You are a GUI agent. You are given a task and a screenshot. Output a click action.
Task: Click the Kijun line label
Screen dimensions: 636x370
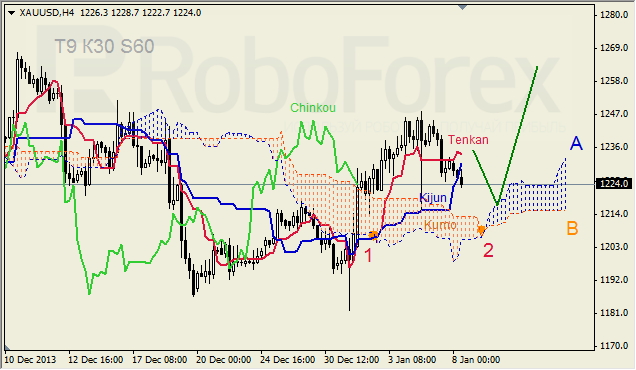coord(433,198)
